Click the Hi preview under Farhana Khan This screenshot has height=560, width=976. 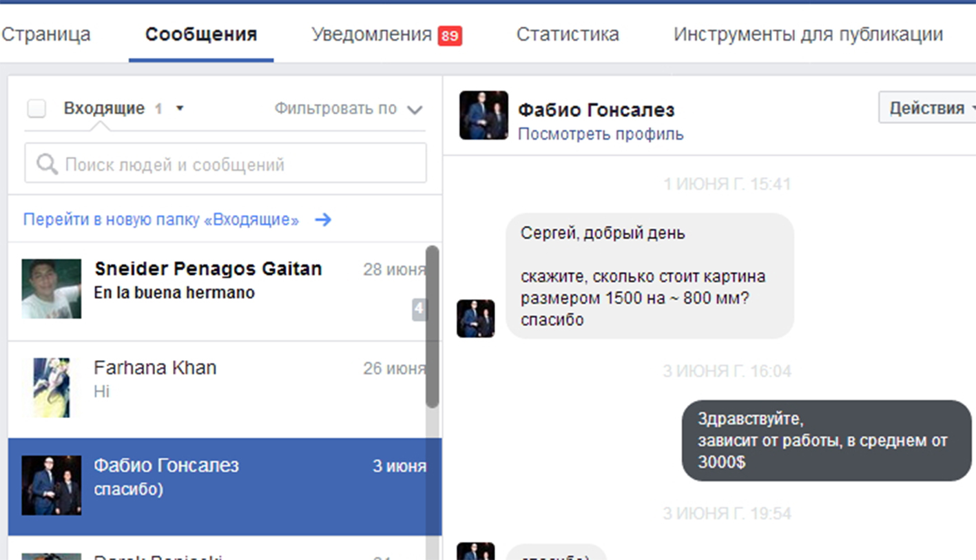pyautogui.click(x=101, y=391)
